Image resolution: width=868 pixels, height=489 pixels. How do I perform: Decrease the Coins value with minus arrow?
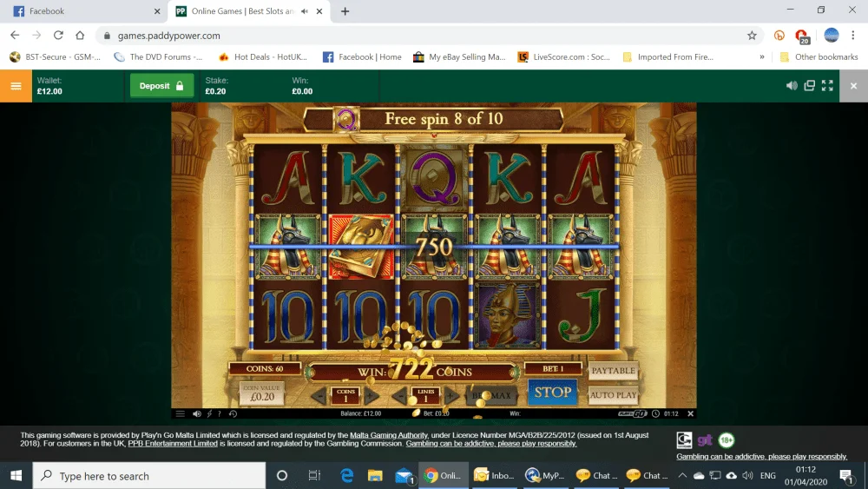coord(319,395)
